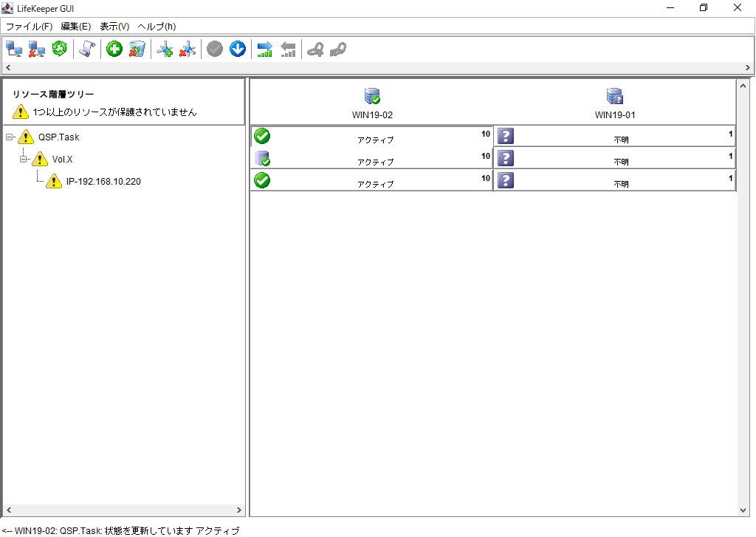Open the ヘルプ(h) menu
Viewport: 756px width, 537px height.
point(157,26)
